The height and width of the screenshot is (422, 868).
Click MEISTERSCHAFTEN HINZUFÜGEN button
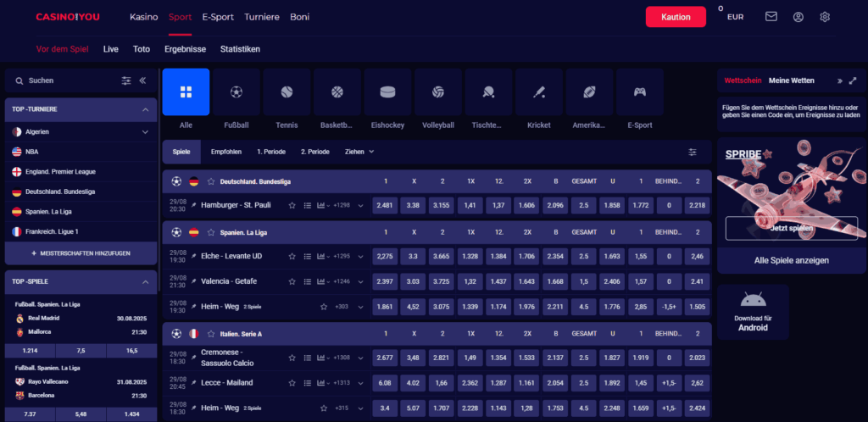pos(81,253)
